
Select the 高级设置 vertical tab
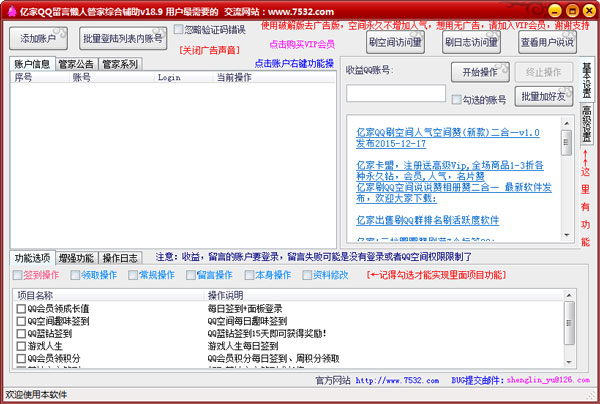[x=586, y=123]
